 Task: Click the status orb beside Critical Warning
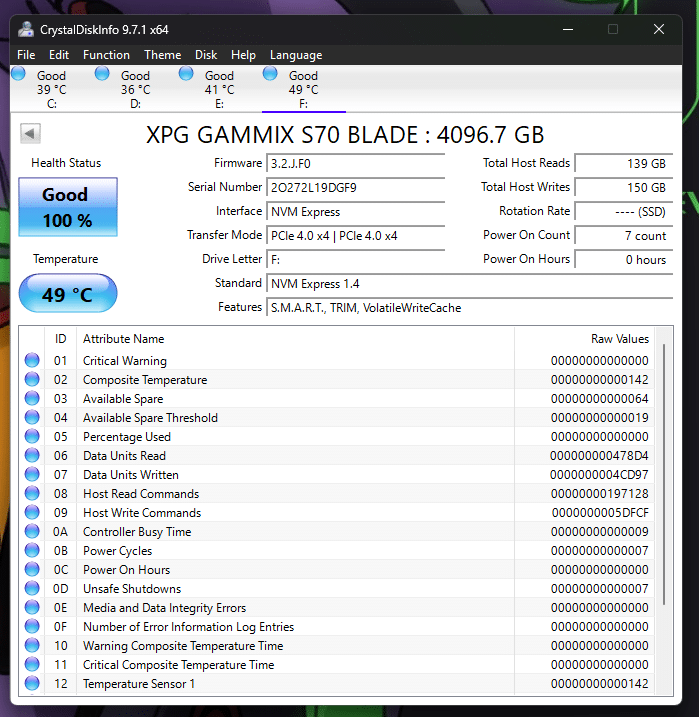pos(32,361)
